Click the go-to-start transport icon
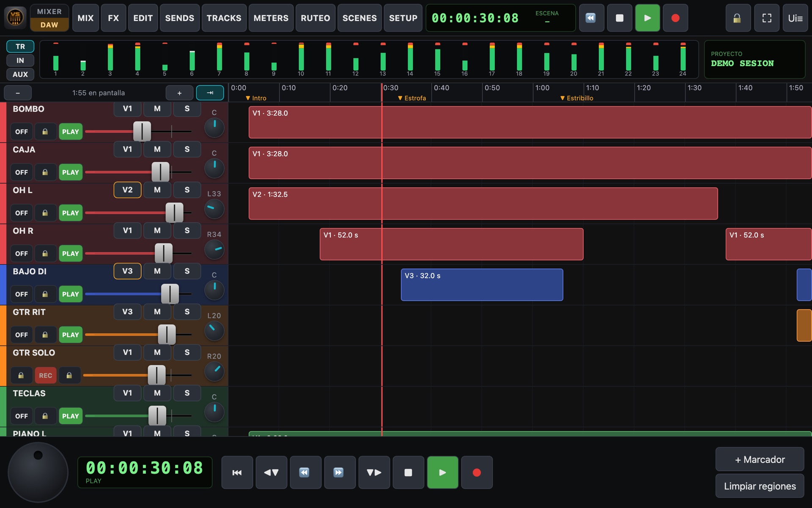Viewport: 812px width, 508px height. [237, 472]
